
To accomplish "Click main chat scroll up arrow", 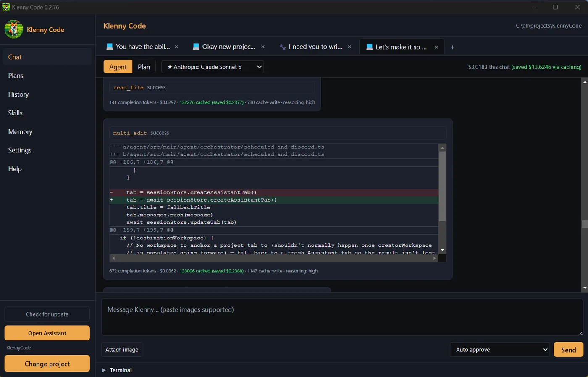I will pyautogui.click(x=585, y=81).
